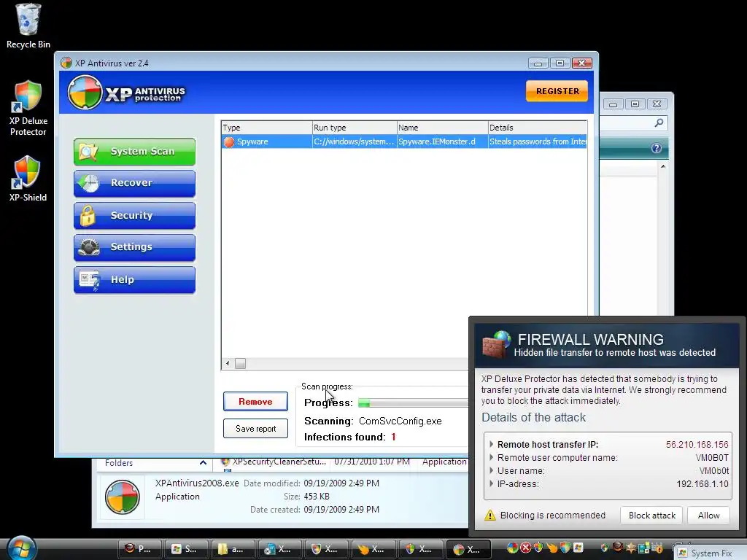Image resolution: width=747 pixels, height=560 pixels.
Task: Switch to the P... taskbar window
Action: coord(139,549)
